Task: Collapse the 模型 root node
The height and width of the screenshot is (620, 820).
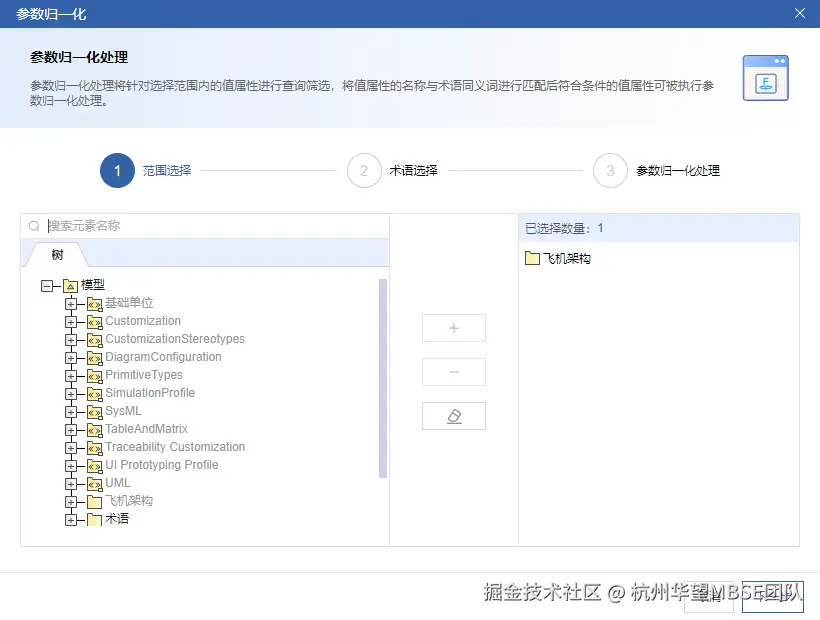Action: click(47, 286)
